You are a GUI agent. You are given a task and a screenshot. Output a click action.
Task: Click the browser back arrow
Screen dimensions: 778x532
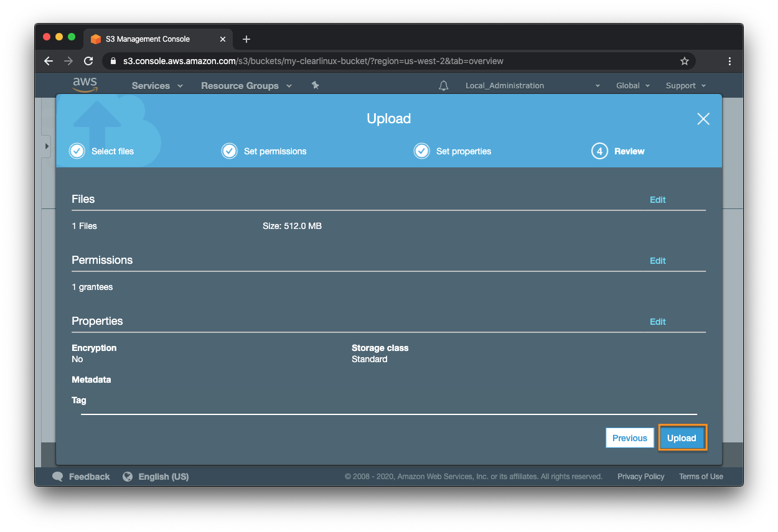(49, 61)
